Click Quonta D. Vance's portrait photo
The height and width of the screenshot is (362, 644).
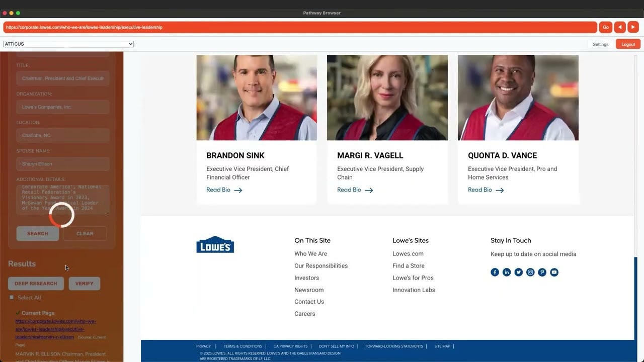(x=518, y=98)
